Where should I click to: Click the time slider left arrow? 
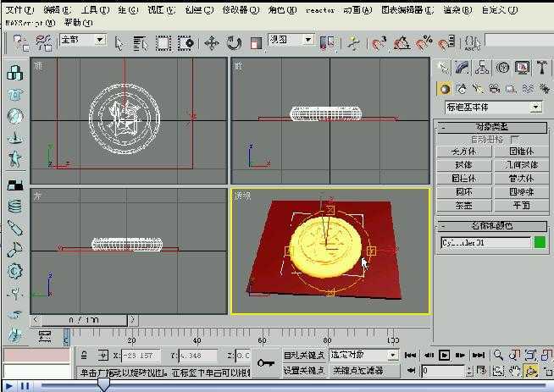click(36, 320)
